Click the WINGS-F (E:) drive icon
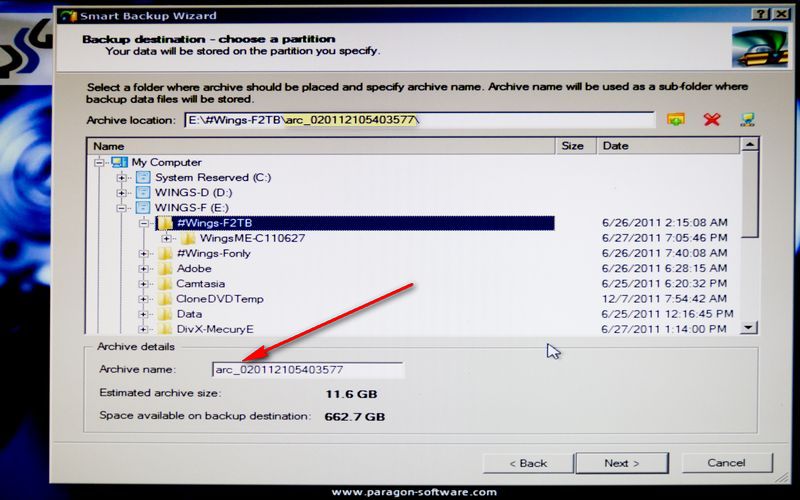The width and height of the screenshot is (800, 500). pos(143,208)
